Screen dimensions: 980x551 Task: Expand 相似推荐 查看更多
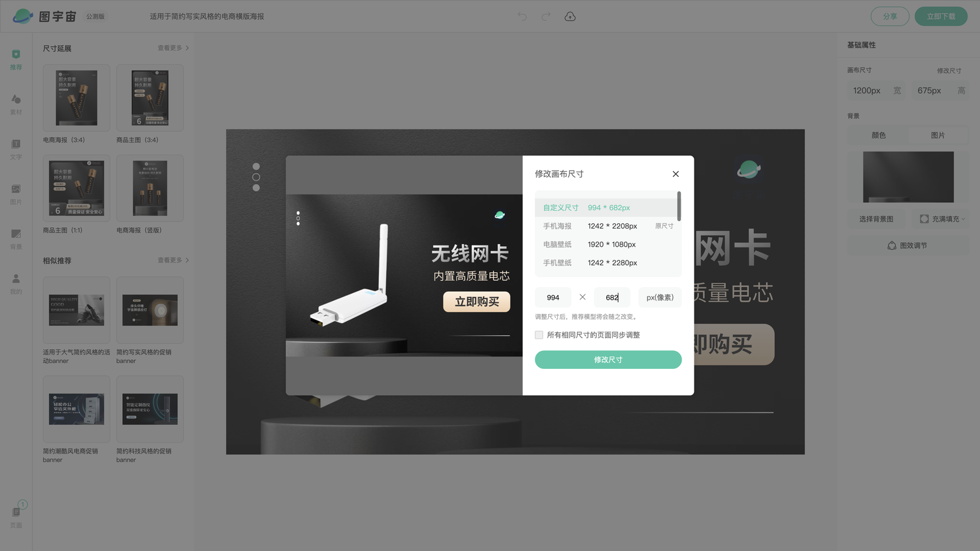173,260
